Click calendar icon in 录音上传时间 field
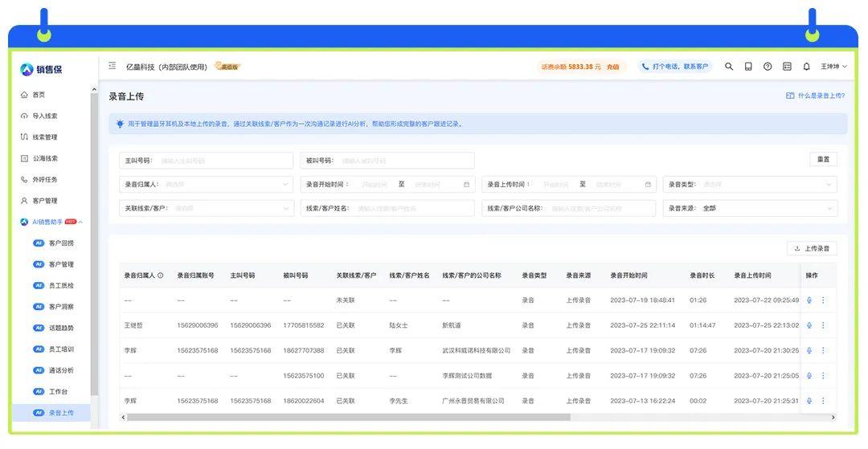This screenshot has height=449, width=868. (648, 184)
